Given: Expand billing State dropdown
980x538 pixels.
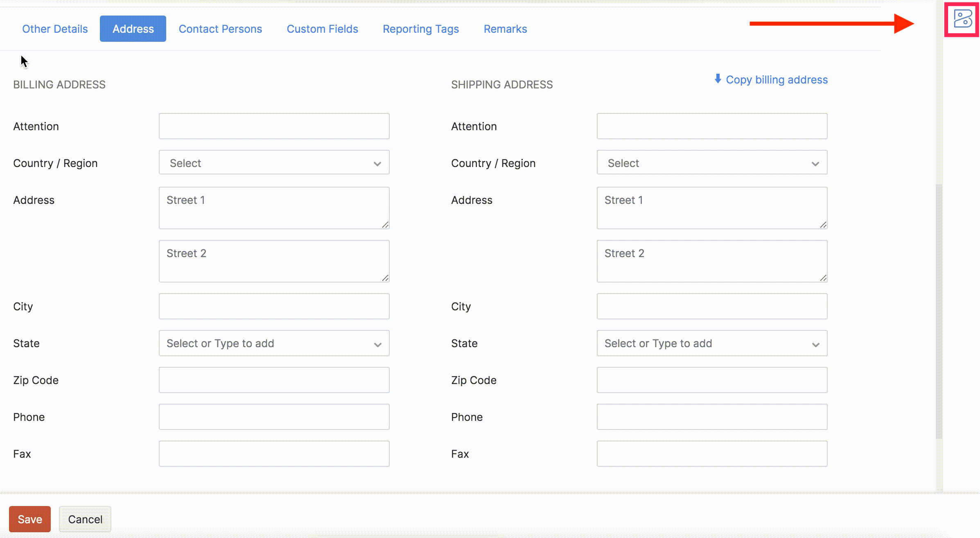Looking at the screenshot, I should tap(274, 343).
